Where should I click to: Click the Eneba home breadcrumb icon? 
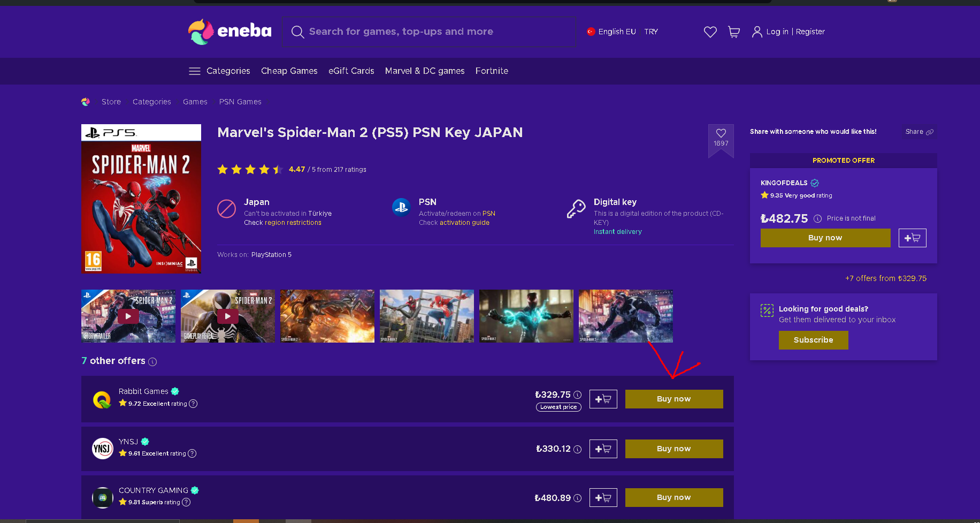[86, 102]
